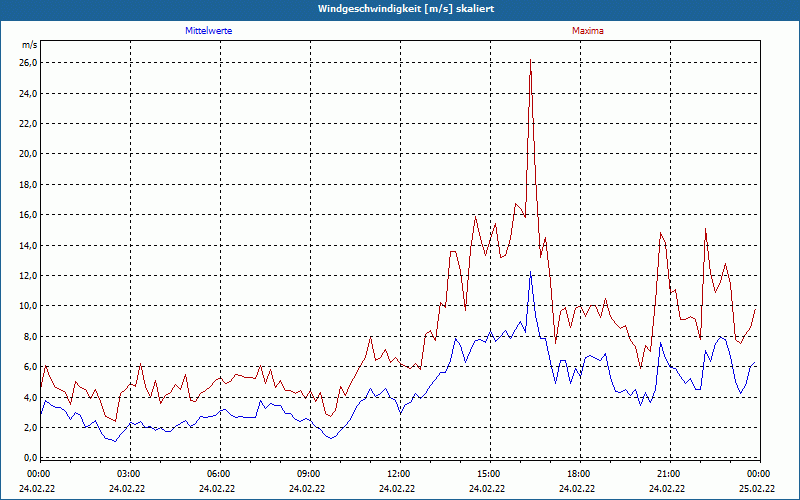Image resolution: width=800 pixels, height=500 pixels.
Task: Click the 4,0 y-axis value
Action: 31,397
